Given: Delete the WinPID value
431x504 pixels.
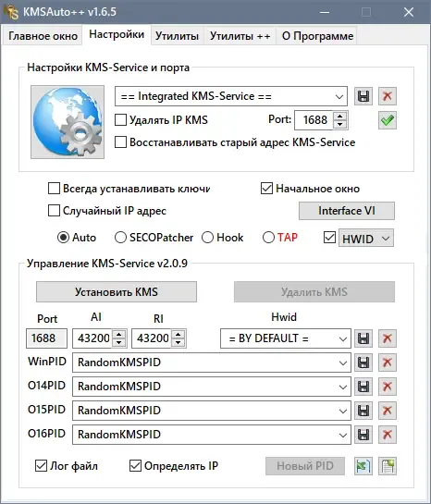Looking at the screenshot, I should (x=388, y=363).
